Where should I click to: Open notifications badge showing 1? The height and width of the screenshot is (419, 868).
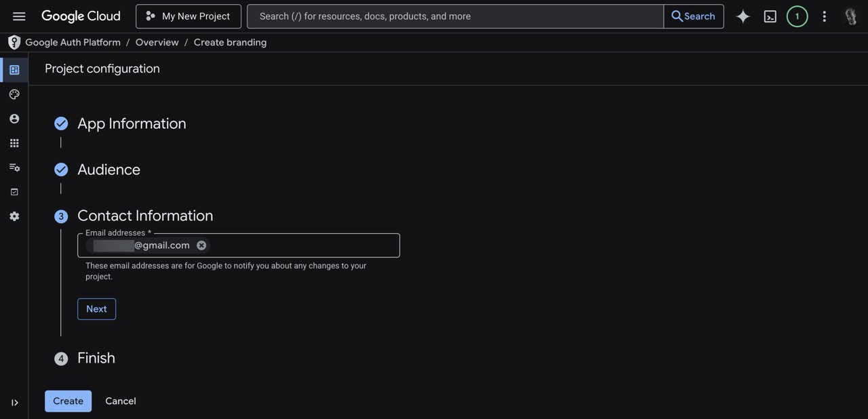point(797,16)
